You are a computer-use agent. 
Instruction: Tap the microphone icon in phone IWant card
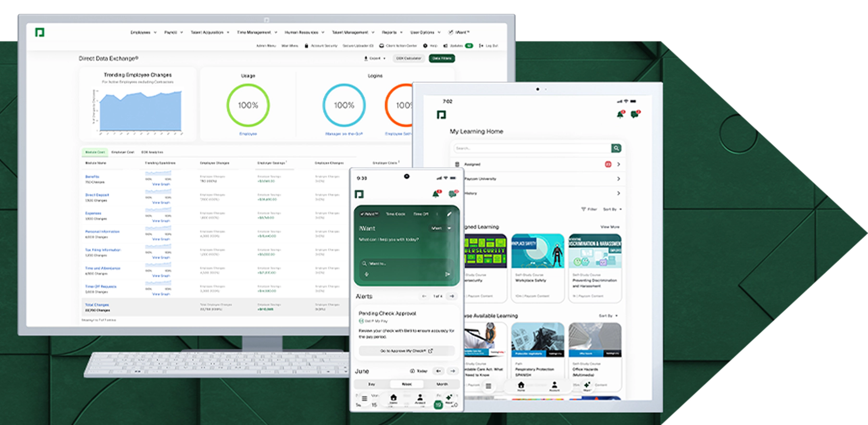(367, 274)
